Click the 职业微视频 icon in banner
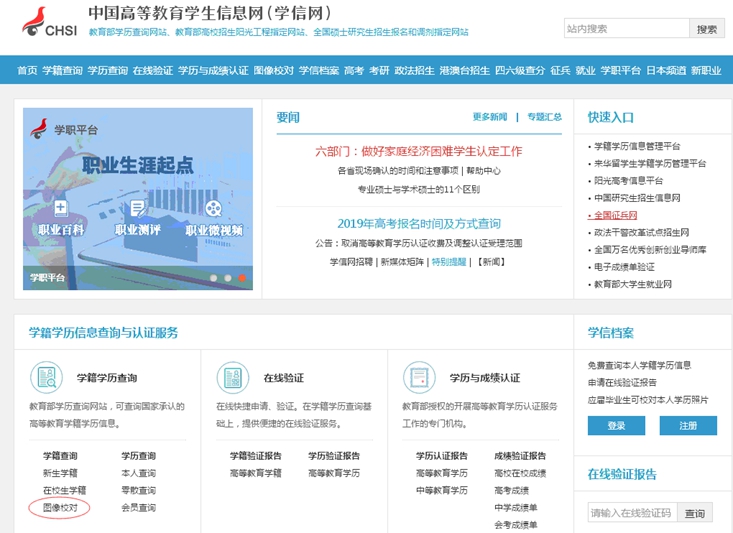The height and width of the screenshot is (533, 733). 214,209
